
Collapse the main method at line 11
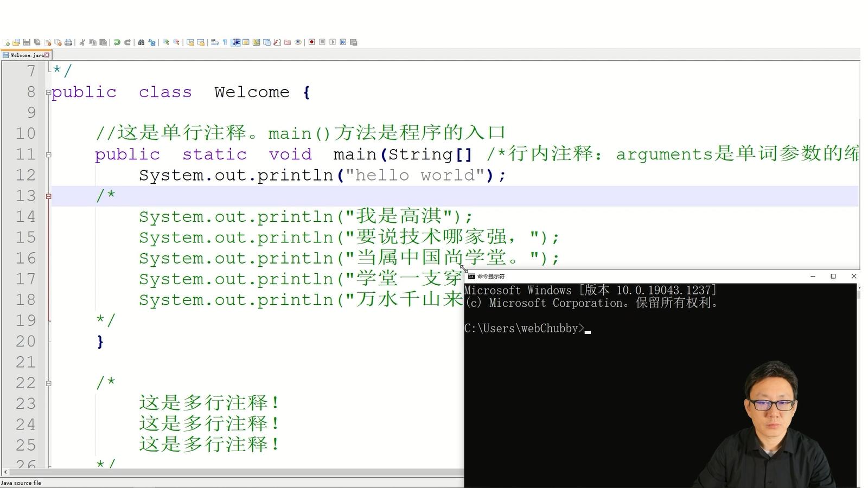(49, 155)
